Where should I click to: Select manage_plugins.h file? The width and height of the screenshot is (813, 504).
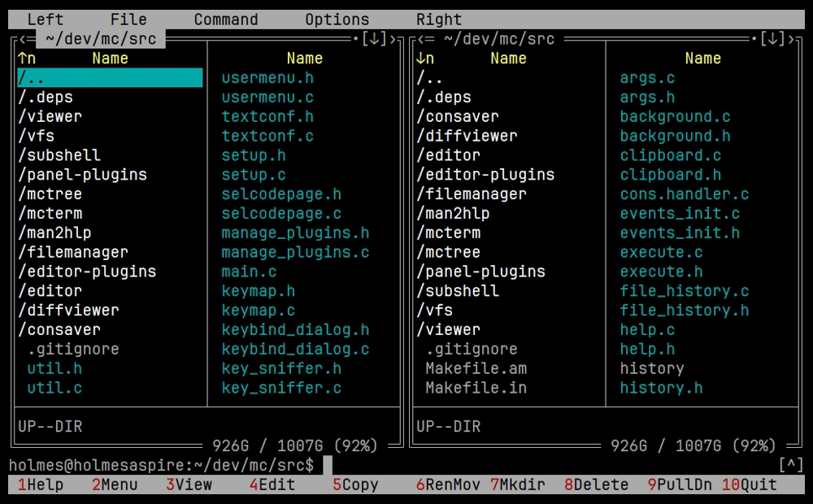[x=296, y=232]
